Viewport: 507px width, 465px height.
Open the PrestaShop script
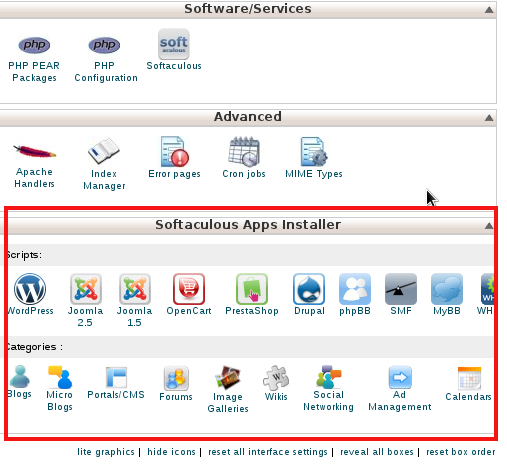(x=252, y=289)
